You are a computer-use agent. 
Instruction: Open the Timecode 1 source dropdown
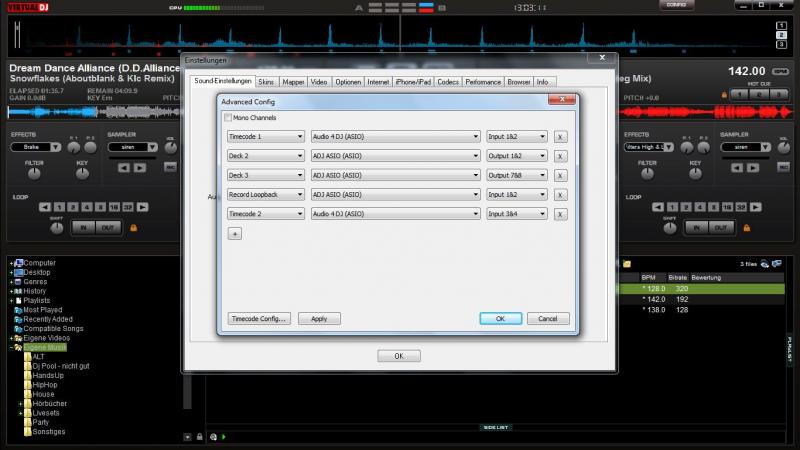(x=266, y=137)
